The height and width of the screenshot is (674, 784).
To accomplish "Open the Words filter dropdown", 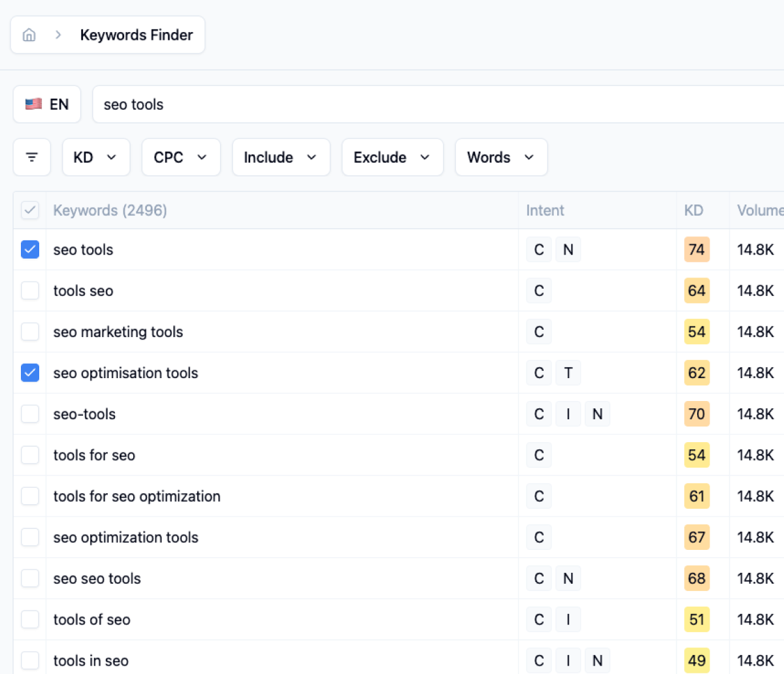I will [501, 157].
